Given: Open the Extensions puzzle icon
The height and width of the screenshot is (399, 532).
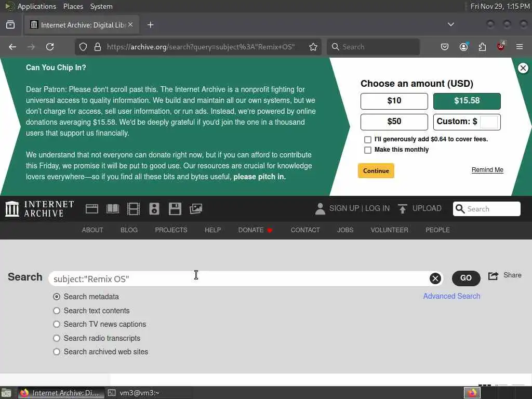Looking at the screenshot, I should (x=482, y=47).
